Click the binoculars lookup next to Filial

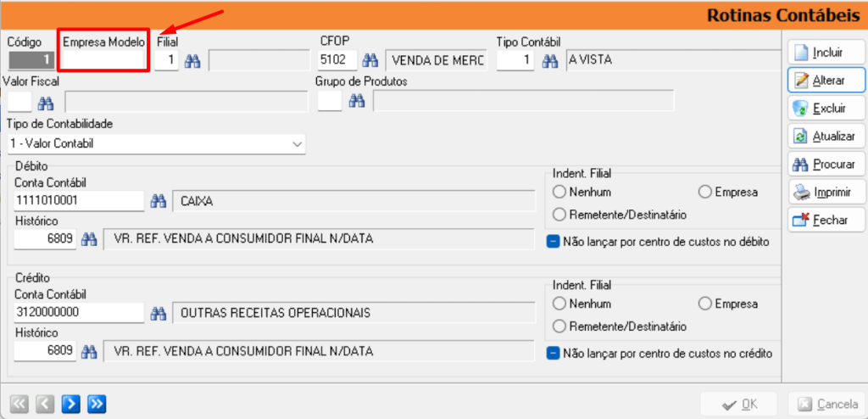point(192,60)
